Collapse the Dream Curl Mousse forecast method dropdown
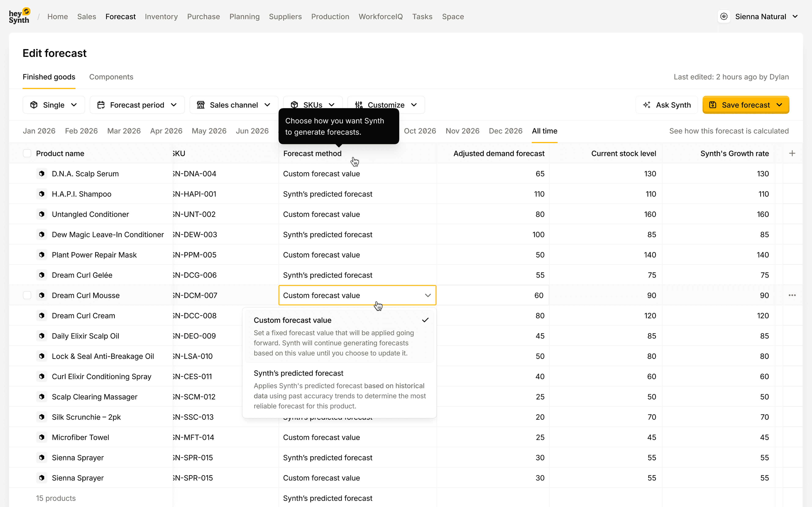The width and height of the screenshot is (812, 507). [x=428, y=295]
